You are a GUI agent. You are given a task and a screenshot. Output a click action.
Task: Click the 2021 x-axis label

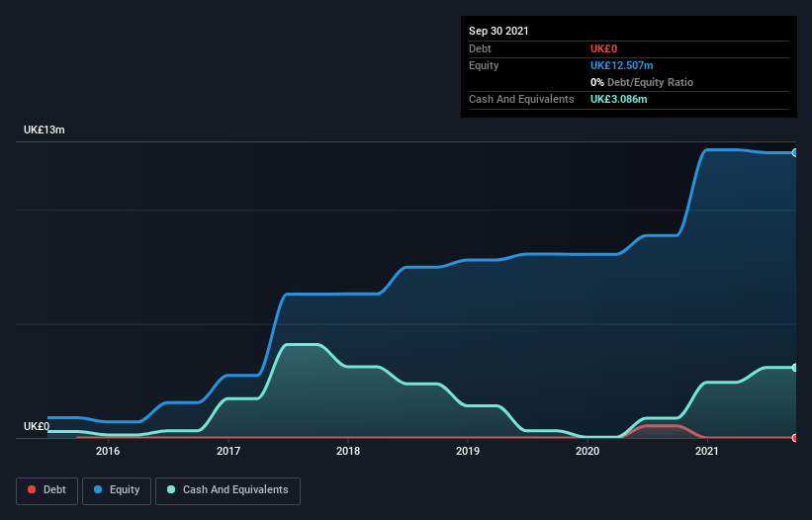pos(707,451)
